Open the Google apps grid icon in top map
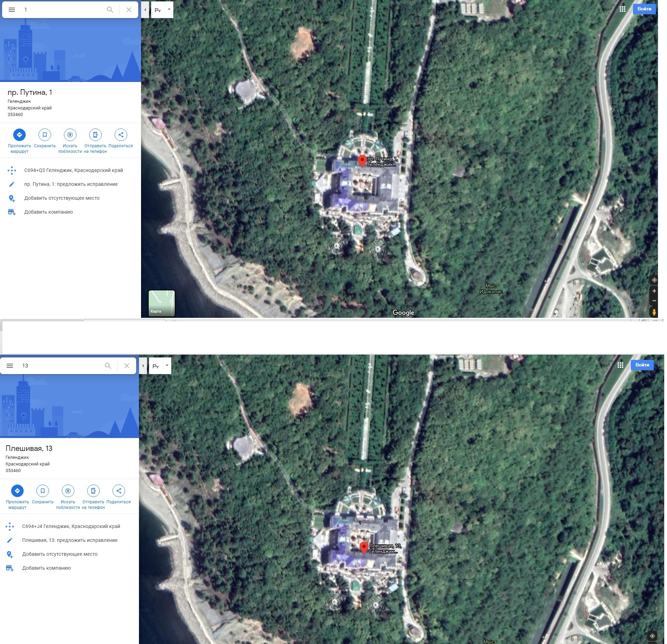Viewport: 667px width, 644px height. point(623,9)
